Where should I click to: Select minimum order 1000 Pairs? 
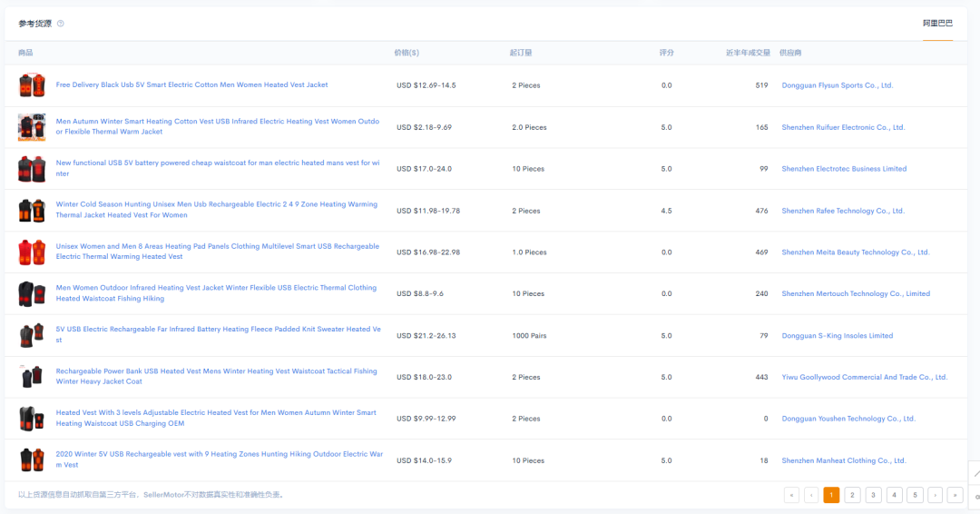coord(529,336)
